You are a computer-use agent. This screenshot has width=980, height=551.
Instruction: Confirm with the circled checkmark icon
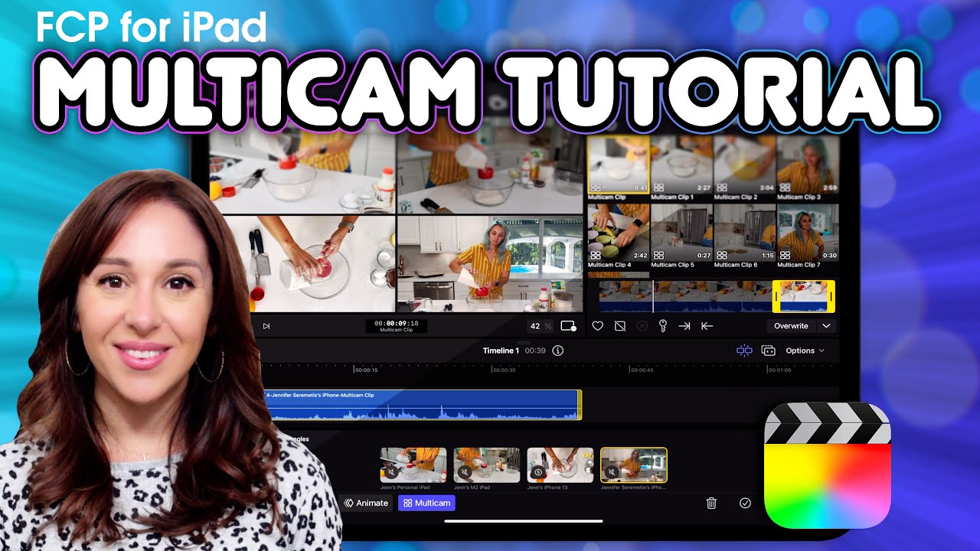point(745,503)
